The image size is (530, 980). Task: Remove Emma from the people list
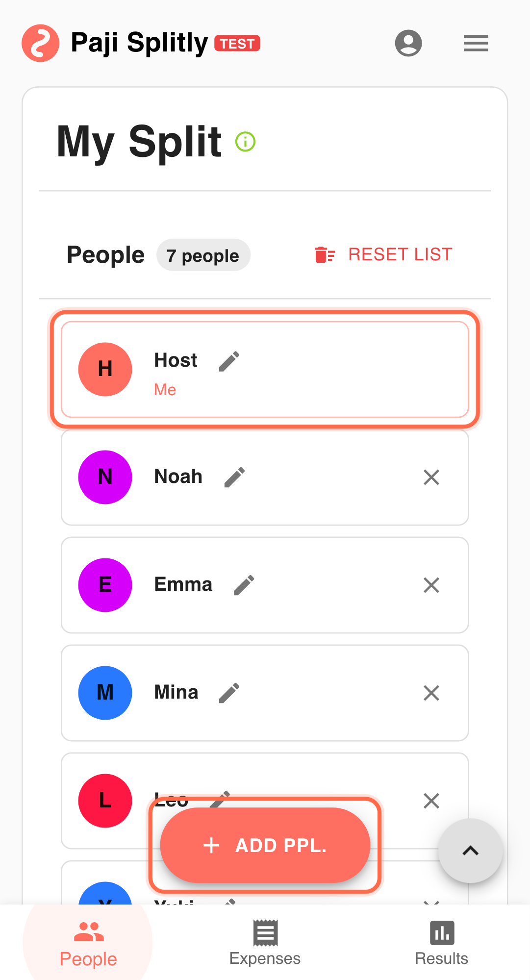coord(431,585)
